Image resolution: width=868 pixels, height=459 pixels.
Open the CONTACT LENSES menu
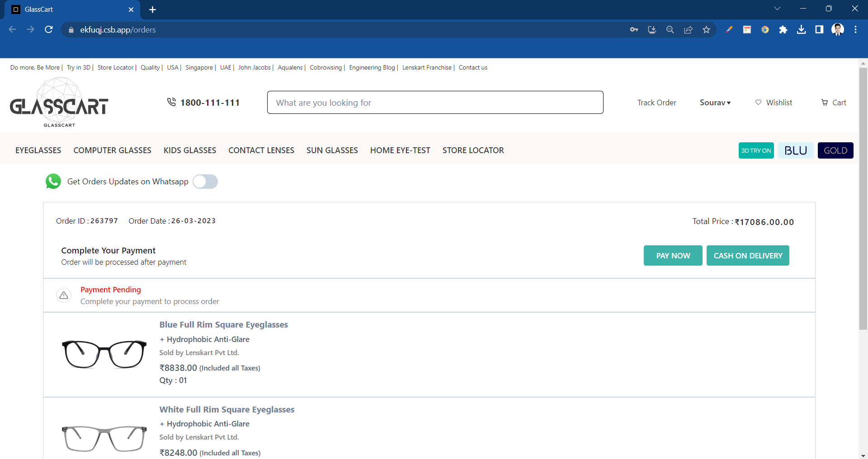coord(261,150)
